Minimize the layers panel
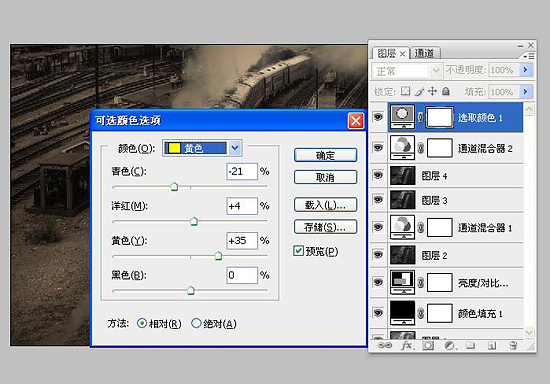Screen dimensions: 550x384 click(520, 46)
